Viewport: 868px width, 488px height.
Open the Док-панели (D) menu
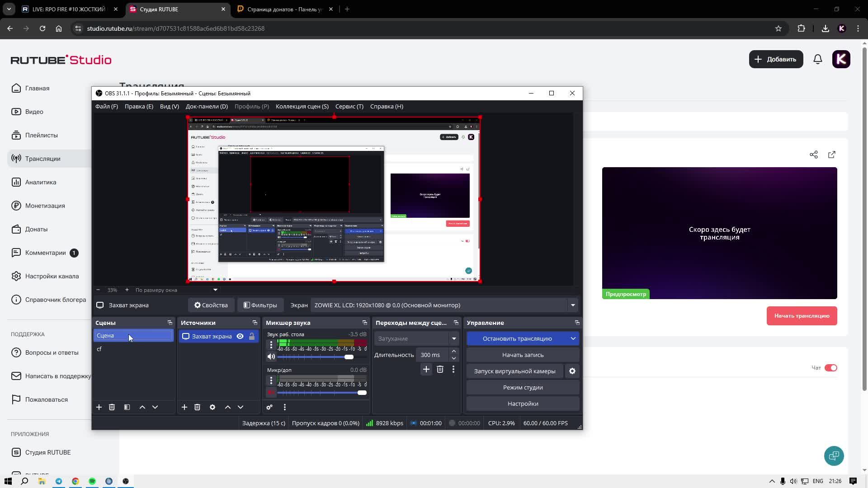[207, 106]
